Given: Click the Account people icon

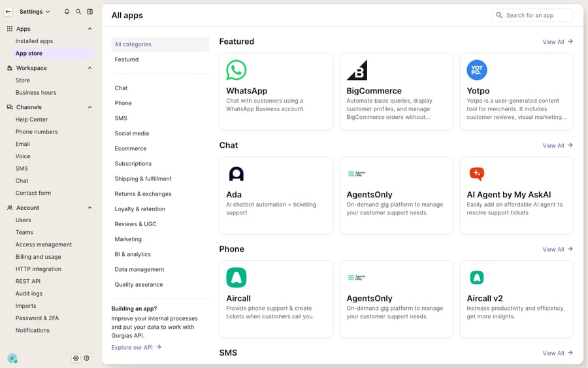Looking at the screenshot, I should tap(10, 208).
